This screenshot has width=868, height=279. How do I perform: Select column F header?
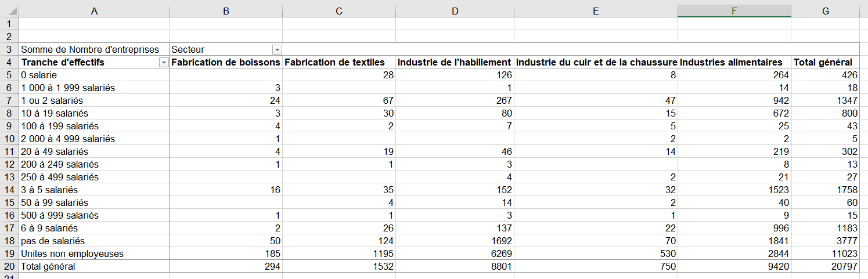click(x=734, y=11)
